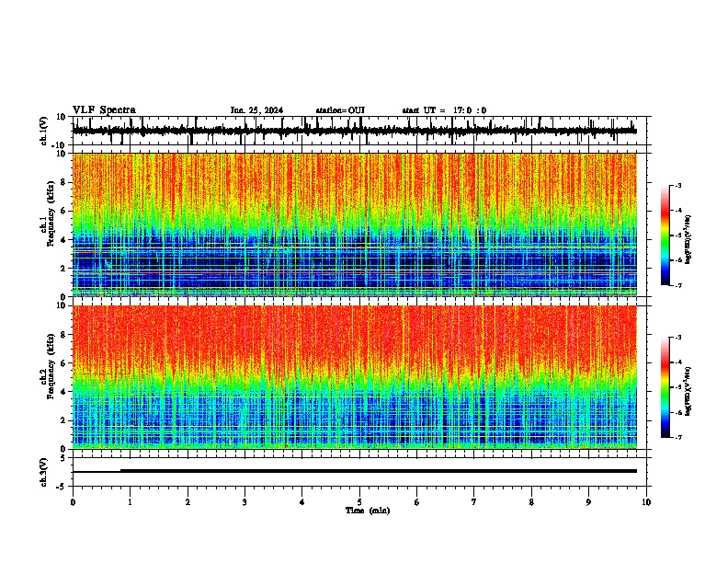Screen dimensions: 728x563
Task: Click the "4" kHz tick of ch.1 spectrogram
Action: click(x=64, y=240)
